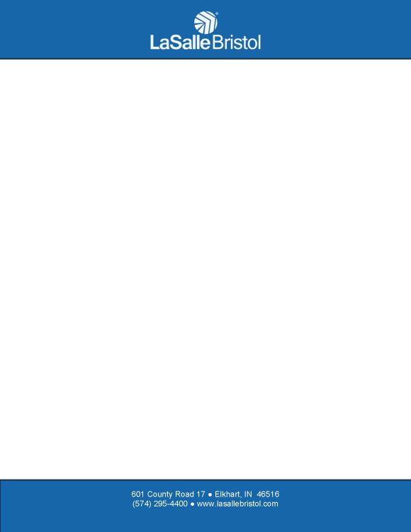Click the LaSalle Bristol sunburst logo icon

click(x=205, y=23)
